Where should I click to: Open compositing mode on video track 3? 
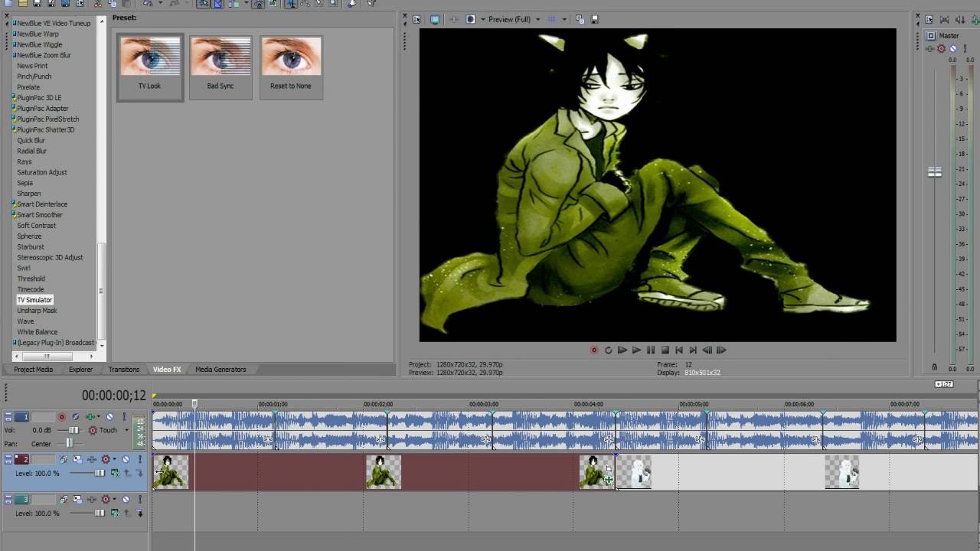(115, 514)
